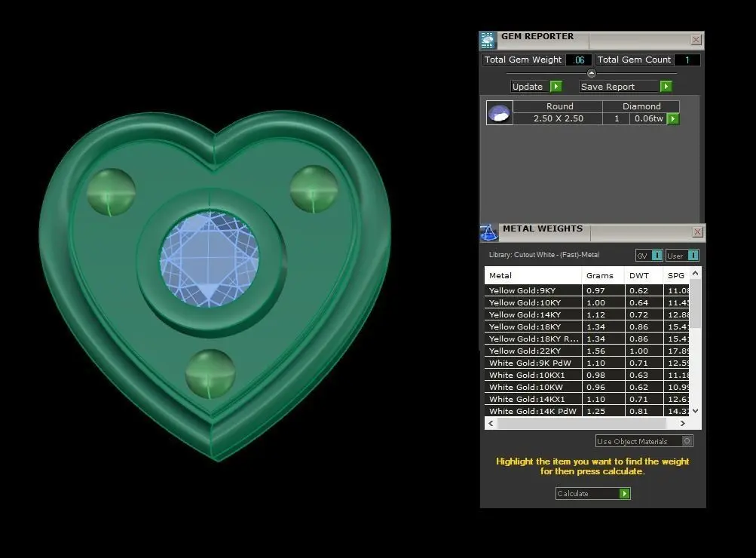The image size is (756, 558).
Task: Click the Diamond gem type cell
Action: 641,106
